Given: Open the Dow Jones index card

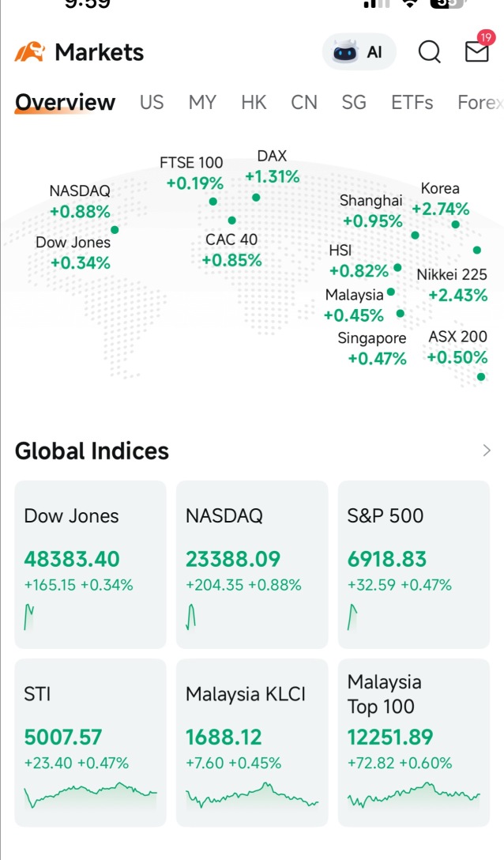Looking at the screenshot, I should [91, 564].
